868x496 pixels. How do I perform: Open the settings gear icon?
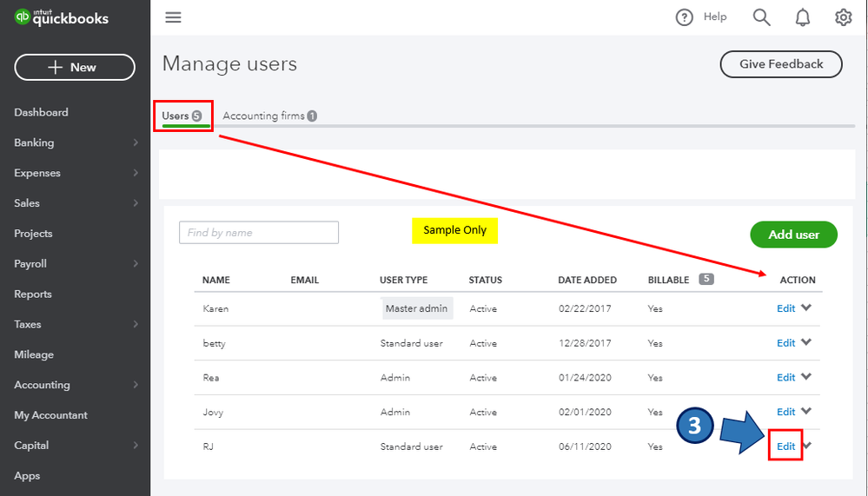click(x=843, y=17)
